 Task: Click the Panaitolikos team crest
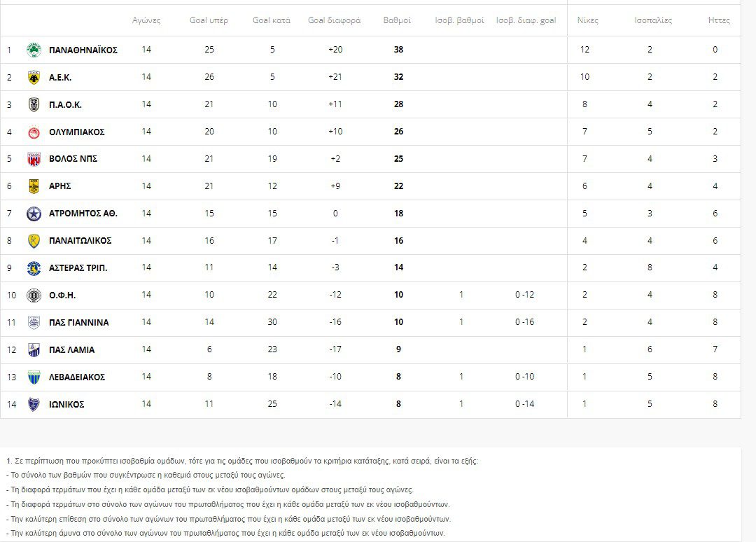34,241
